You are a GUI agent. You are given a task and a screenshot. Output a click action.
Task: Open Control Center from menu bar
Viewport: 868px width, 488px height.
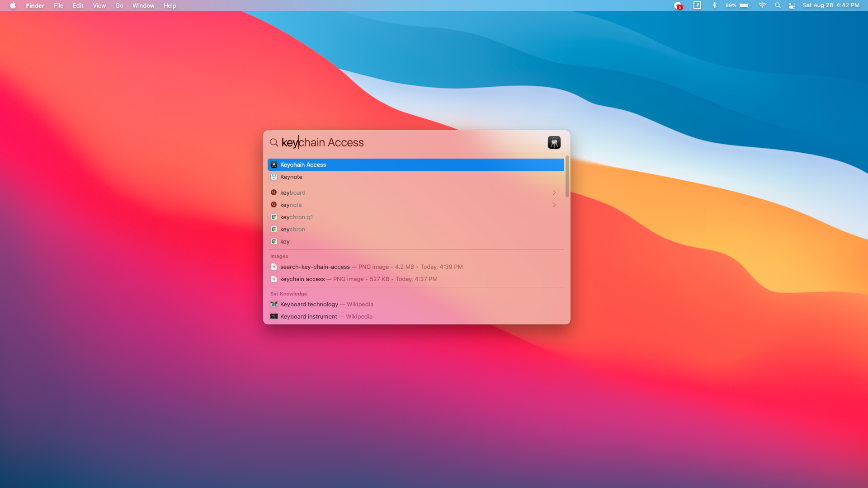click(792, 5)
